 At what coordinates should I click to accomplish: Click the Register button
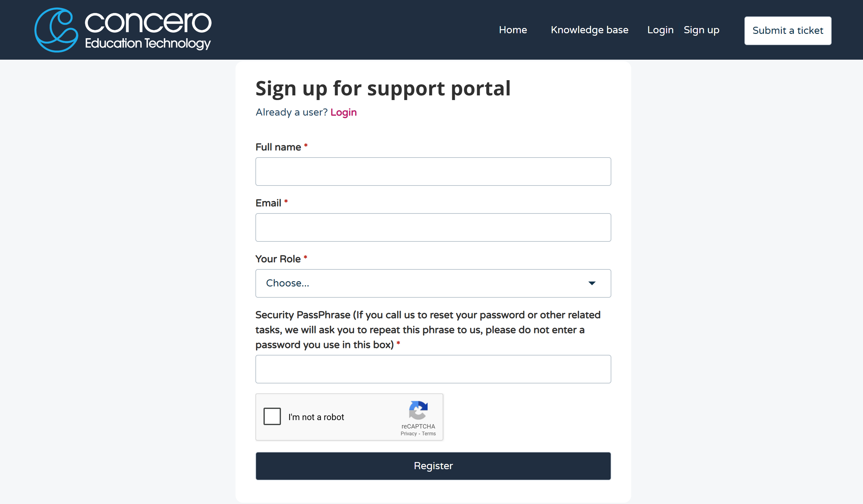(x=433, y=466)
